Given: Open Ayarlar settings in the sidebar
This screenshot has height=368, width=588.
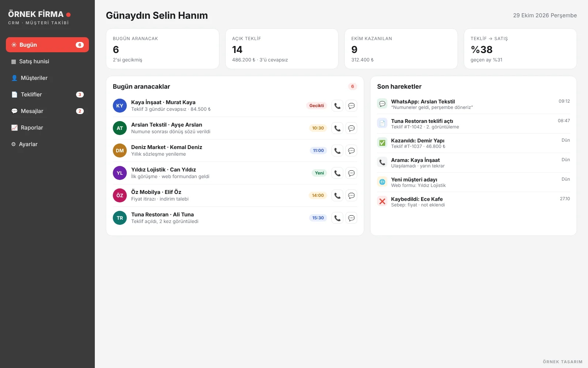Looking at the screenshot, I should [47, 144].
